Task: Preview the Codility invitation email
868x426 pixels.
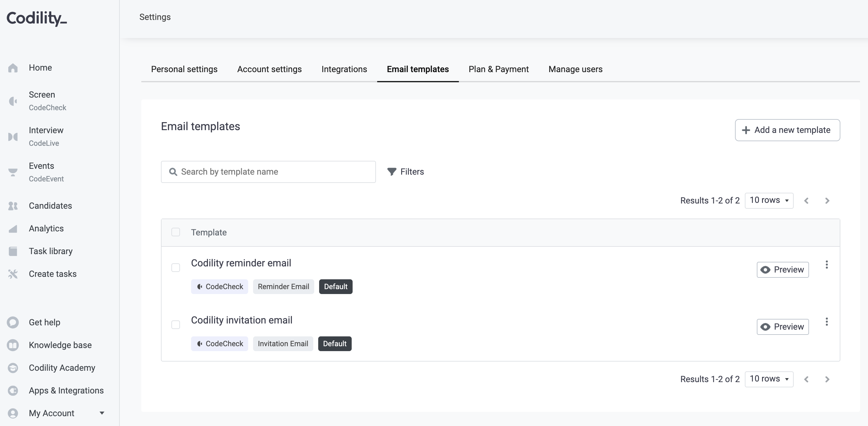Action: [x=782, y=327]
